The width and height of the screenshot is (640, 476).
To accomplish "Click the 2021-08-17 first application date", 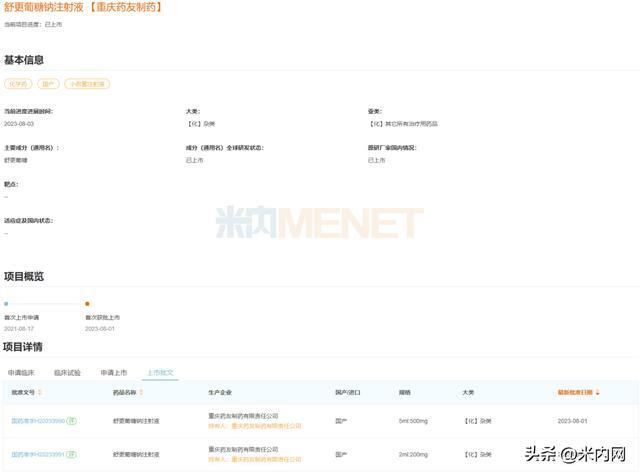I will [19, 329].
